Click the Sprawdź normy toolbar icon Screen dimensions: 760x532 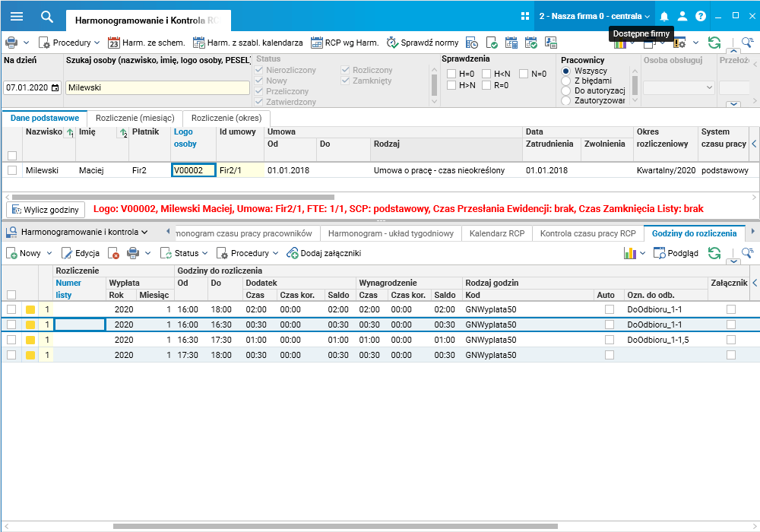point(392,43)
